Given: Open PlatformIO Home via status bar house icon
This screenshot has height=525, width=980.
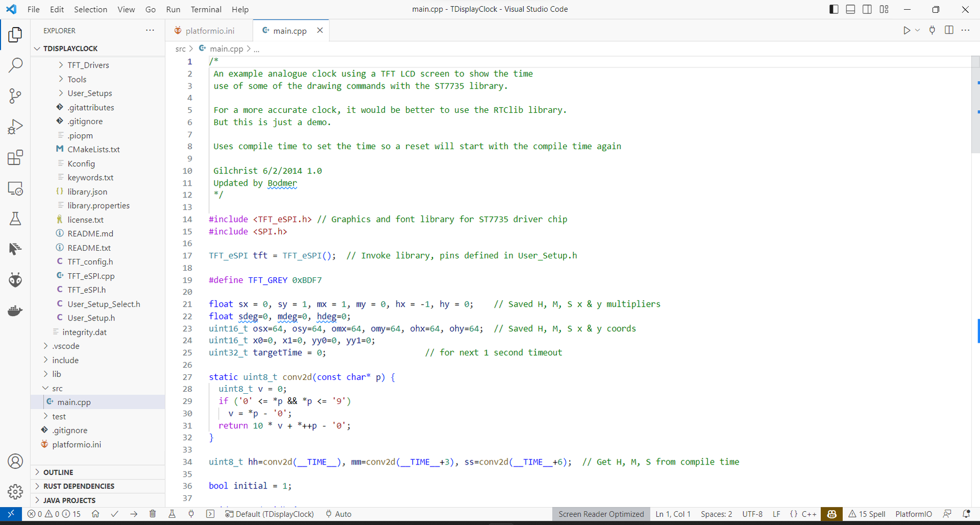Looking at the screenshot, I should pos(95,514).
